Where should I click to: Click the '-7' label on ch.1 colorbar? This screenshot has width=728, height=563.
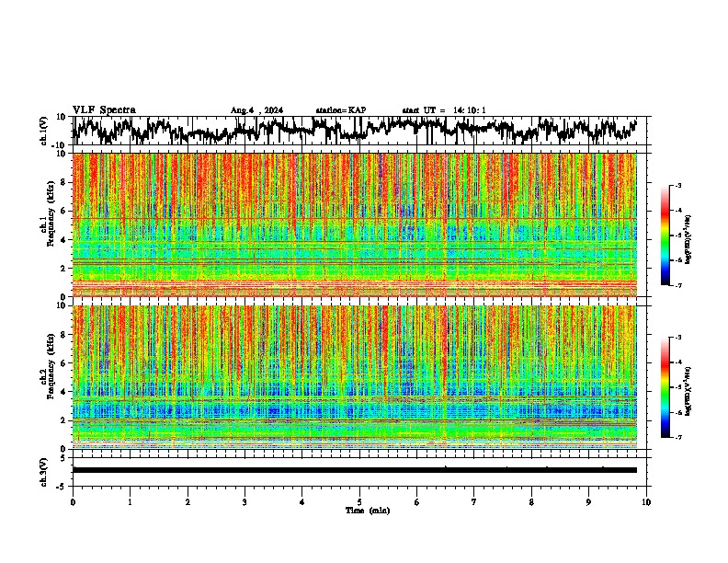tap(678, 285)
